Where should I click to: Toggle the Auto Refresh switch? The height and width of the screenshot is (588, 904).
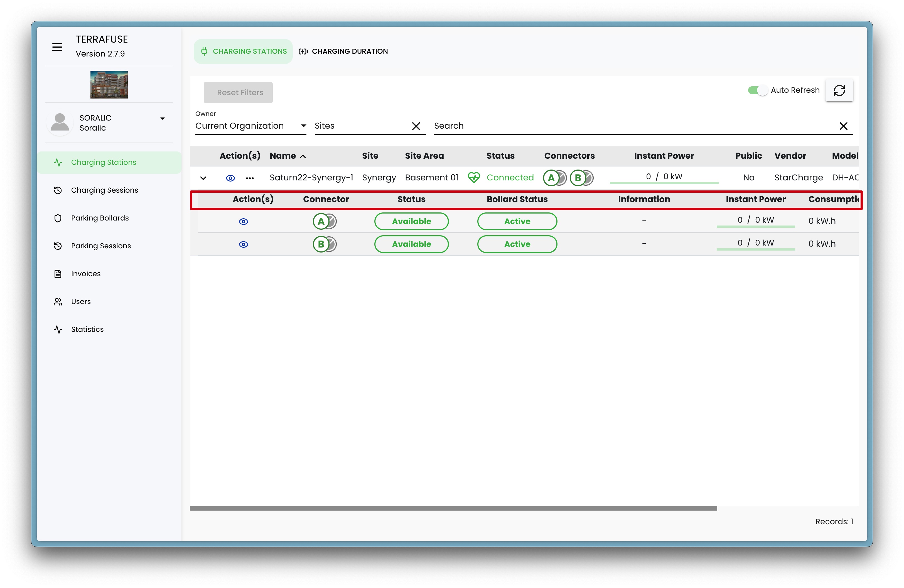pos(757,90)
